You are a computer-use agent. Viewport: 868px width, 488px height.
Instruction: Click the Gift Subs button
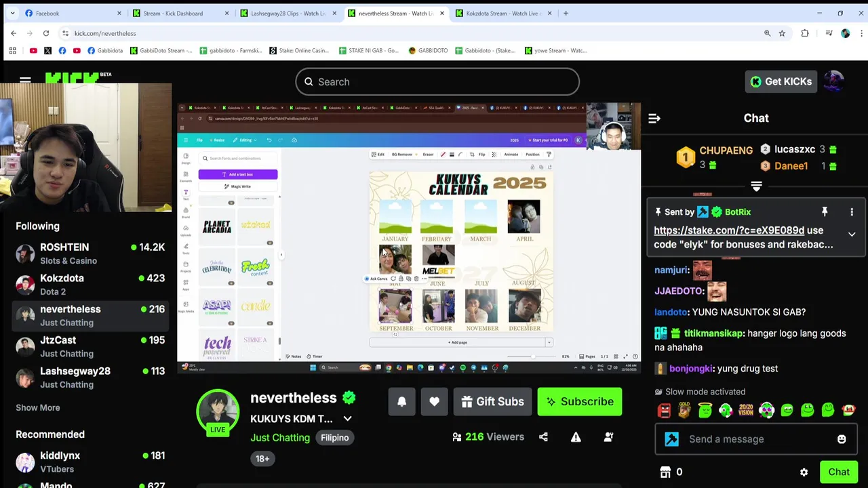pos(492,401)
